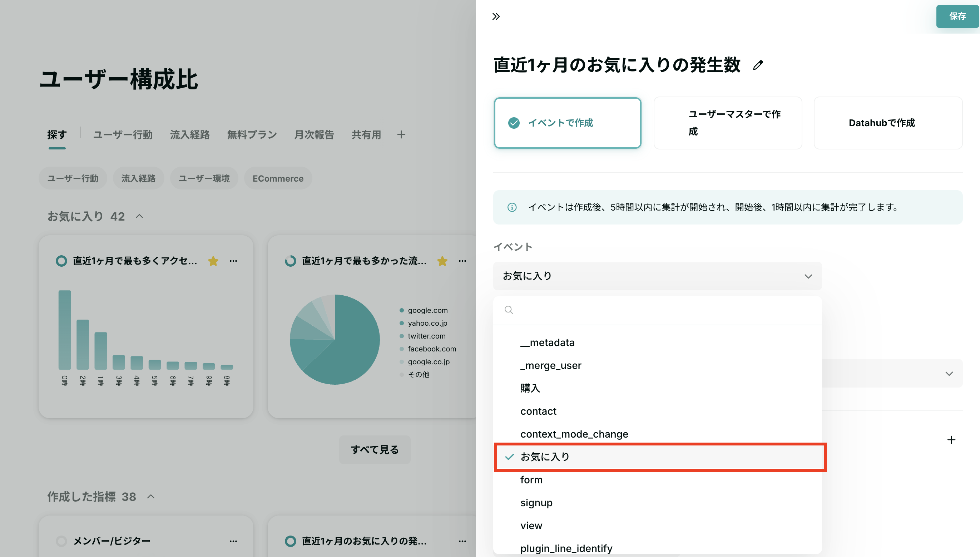Image resolution: width=980 pixels, height=557 pixels.
Task: Click the bar chart thumbnail
Action: coord(146,337)
